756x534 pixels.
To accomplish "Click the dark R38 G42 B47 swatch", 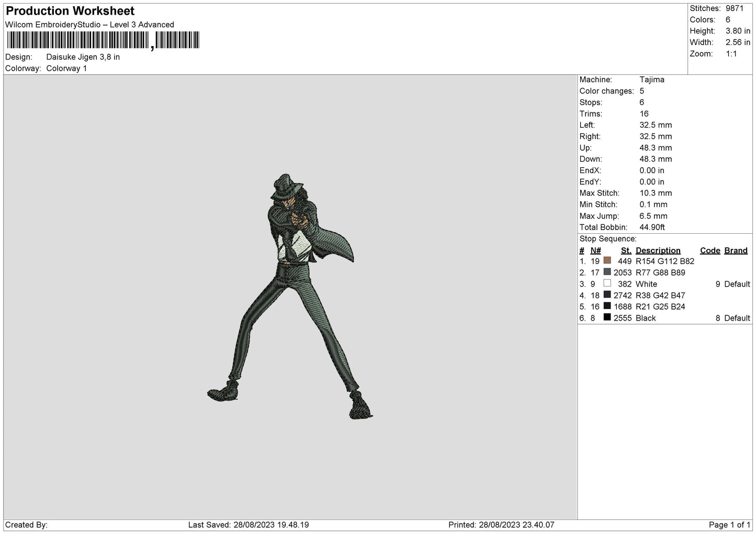I will click(x=607, y=295).
